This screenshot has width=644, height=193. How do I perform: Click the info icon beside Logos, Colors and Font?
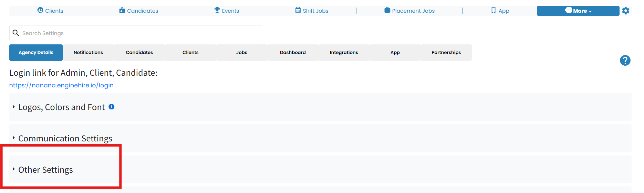pyautogui.click(x=112, y=107)
